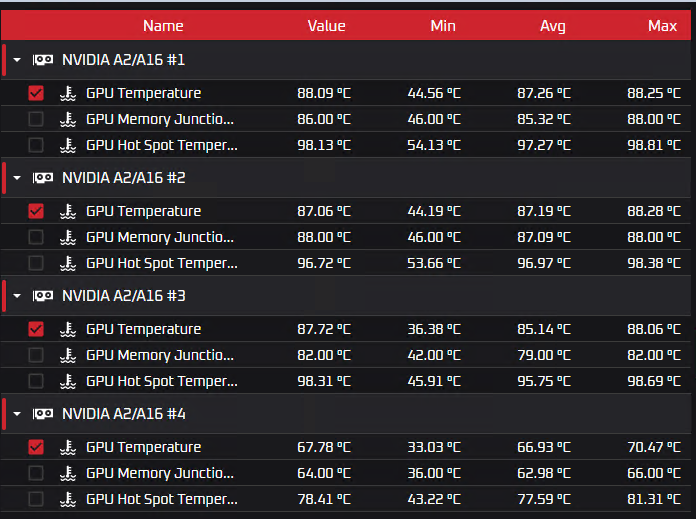This screenshot has height=519, width=696.
Task: Click thermometer icon of GPU Temperature under #3
Action: click(68, 329)
